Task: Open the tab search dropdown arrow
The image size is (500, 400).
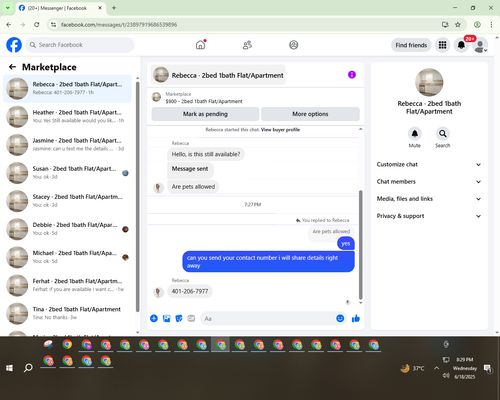Action: (8, 8)
